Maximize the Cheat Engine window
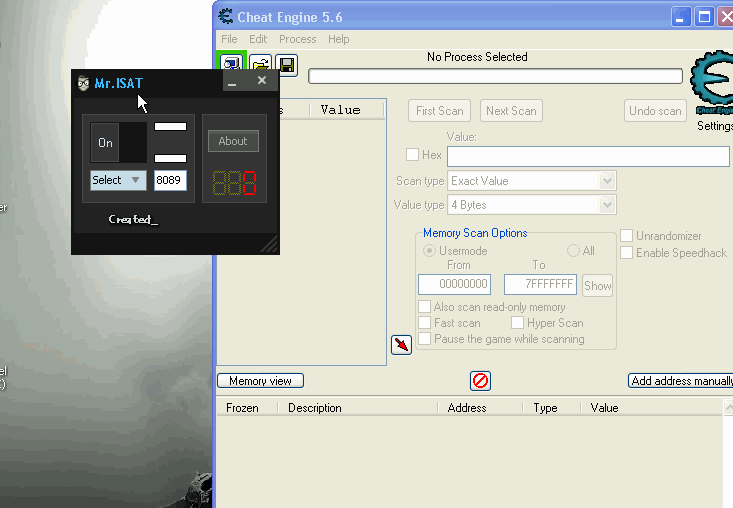The width and height of the screenshot is (733, 508). (x=704, y=17)
